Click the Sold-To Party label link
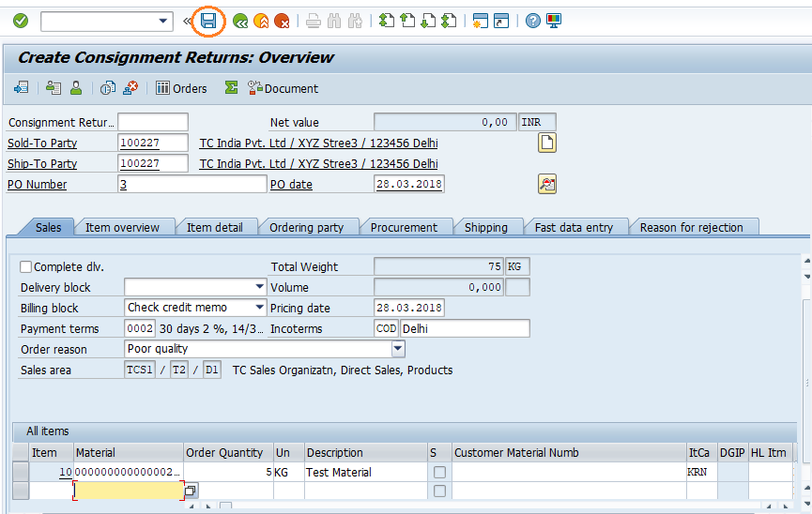 pos(42,144)
